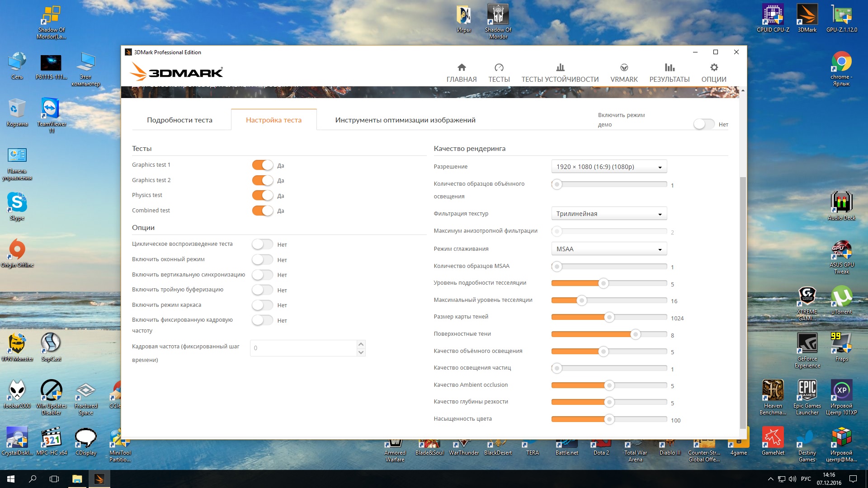Switch to Подробности теста tab

pos(179,120)
